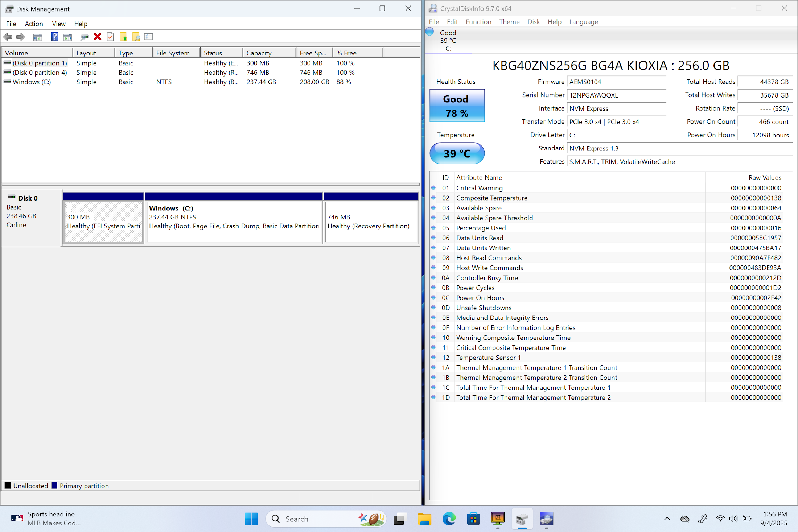Click the Firmware field AEMS0104
The image size is (798, 532).
coord(617,82)
